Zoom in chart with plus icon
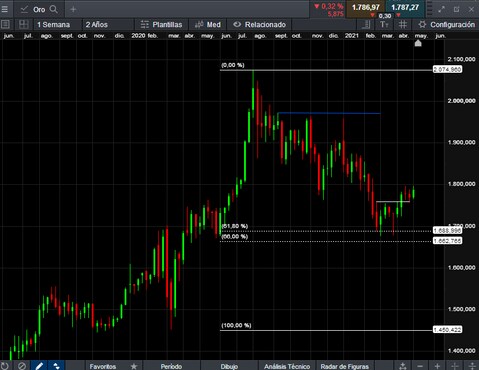Screen dimensions: 479x370 tap(437, 366)
